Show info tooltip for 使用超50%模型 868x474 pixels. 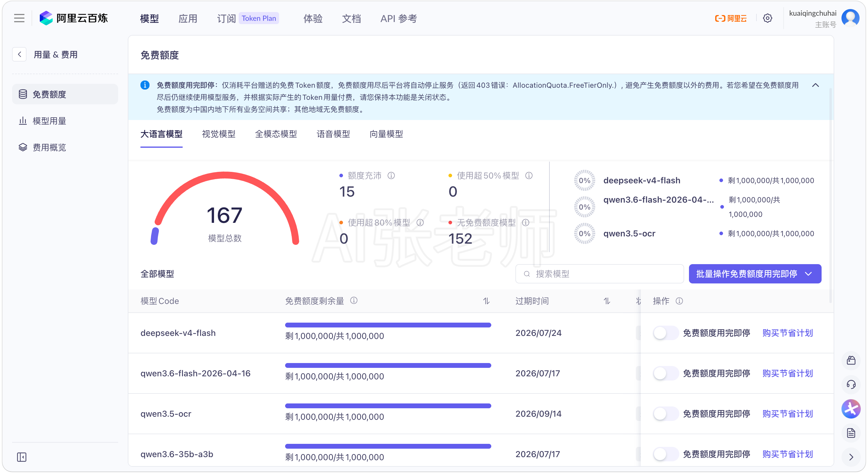[x=529, y=175]
